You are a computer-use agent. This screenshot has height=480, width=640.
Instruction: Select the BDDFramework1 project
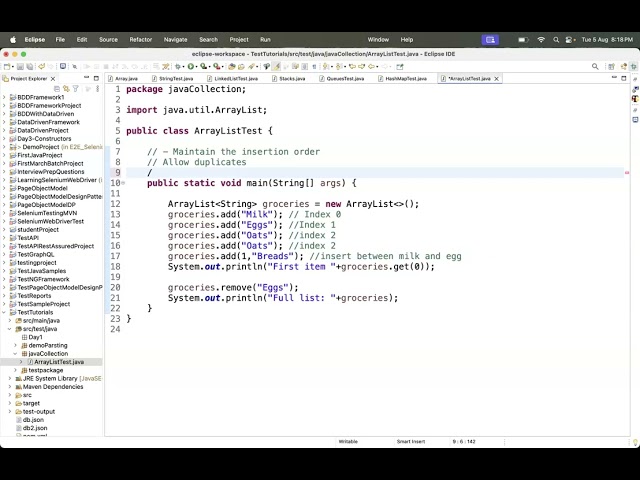click(40, 97)
